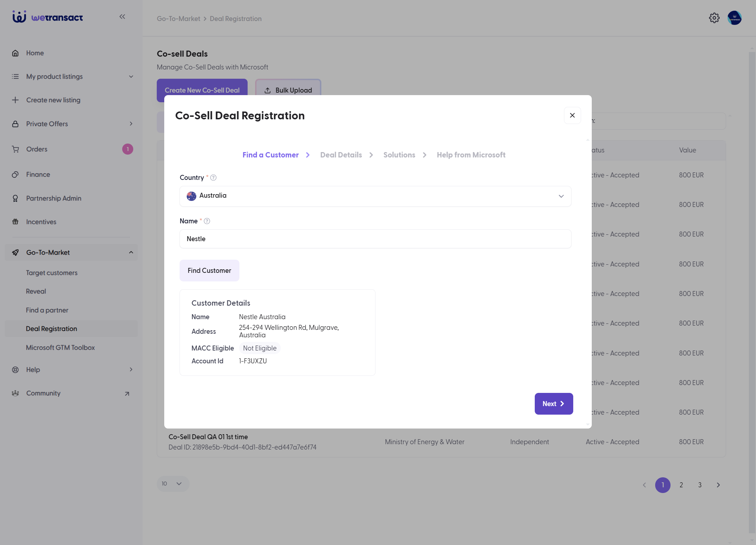Open the rows-per-page dropdown showing 10
Image resolution: width=756 pixels, height=545 pixels.
(x=173, y=484)
